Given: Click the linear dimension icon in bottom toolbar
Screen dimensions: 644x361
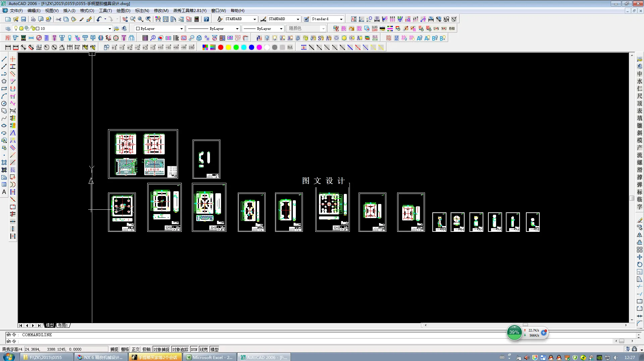Looking at the screenshot, I should click(8, 47).
